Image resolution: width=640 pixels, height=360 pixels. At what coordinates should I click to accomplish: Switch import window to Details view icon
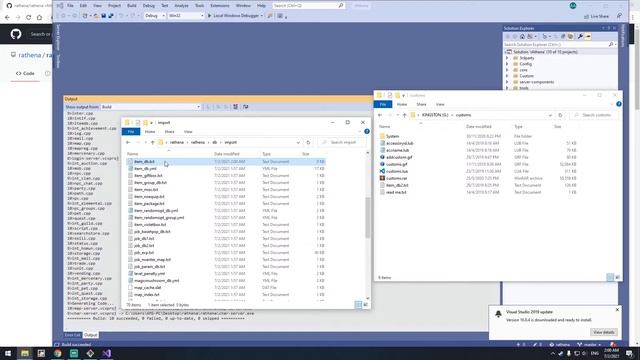[x=358, y=305]
